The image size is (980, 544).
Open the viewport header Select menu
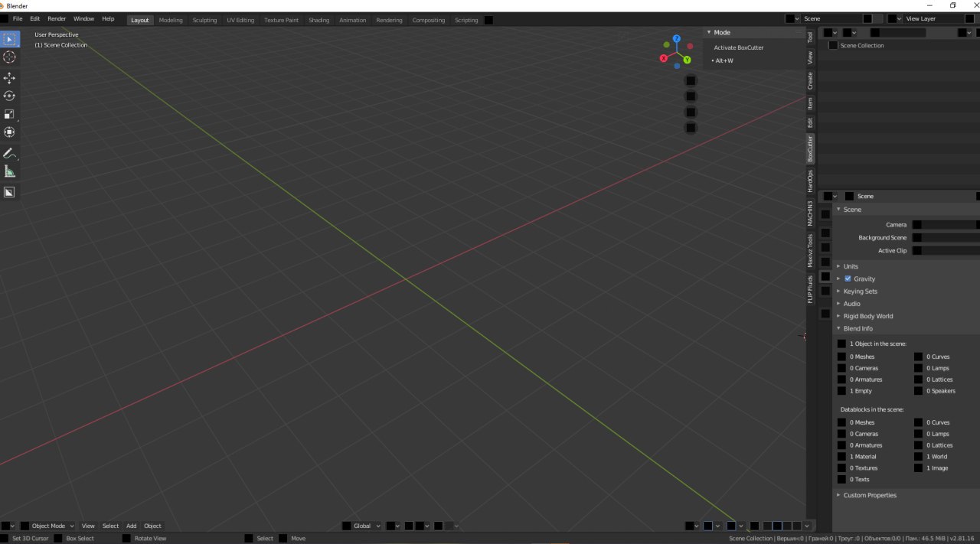point(111,526)
